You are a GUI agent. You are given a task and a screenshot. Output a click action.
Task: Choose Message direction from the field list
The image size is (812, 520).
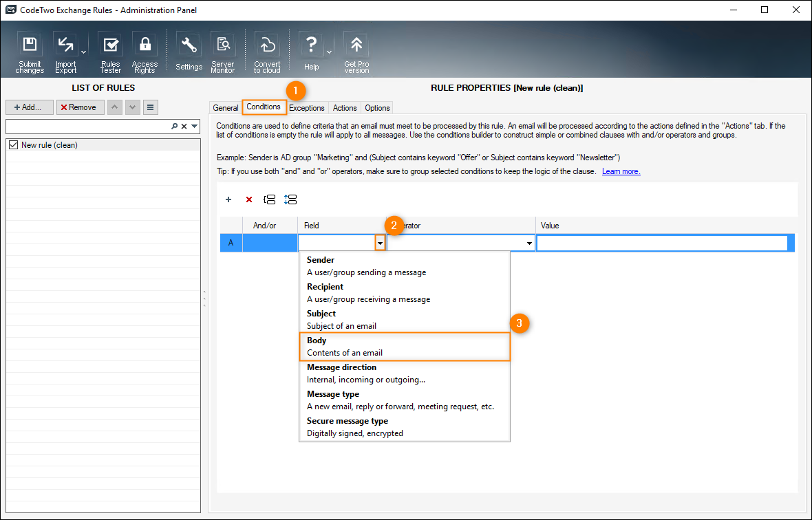pos(405,373)
